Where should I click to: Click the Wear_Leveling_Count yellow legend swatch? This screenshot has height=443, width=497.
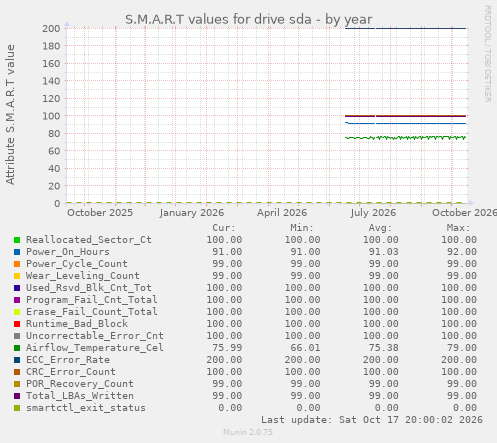(17, 276)
